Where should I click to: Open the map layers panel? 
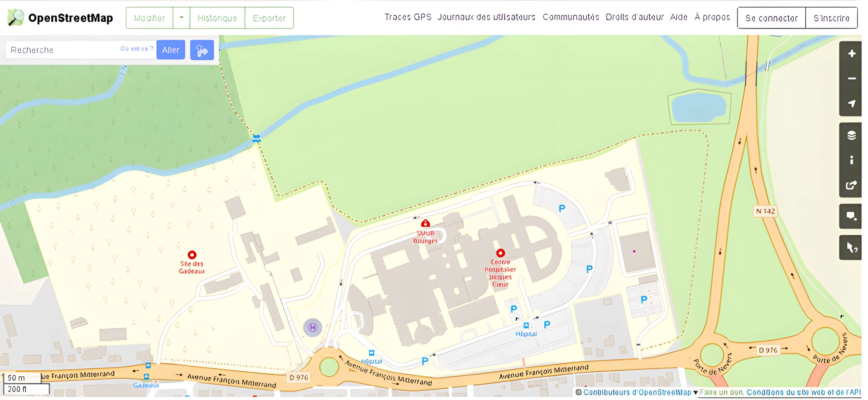pyautogui.click(x=851, y=135)
